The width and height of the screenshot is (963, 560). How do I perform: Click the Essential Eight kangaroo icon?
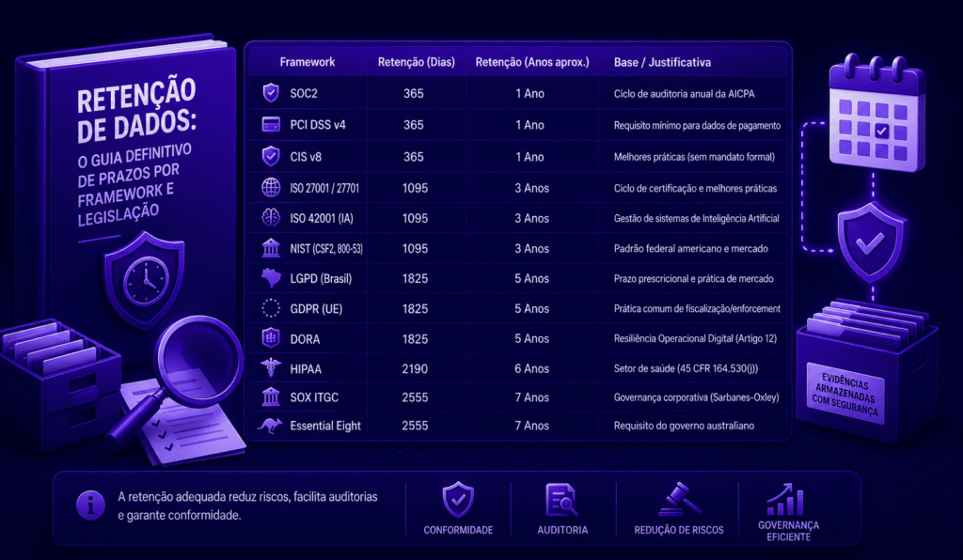point(270,425)
